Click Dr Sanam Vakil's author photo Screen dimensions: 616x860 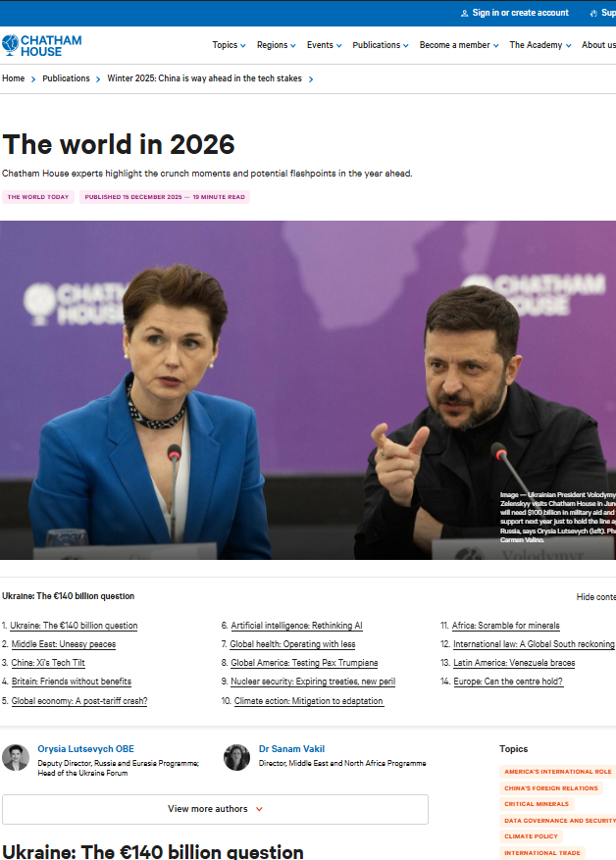pos(236,757)
